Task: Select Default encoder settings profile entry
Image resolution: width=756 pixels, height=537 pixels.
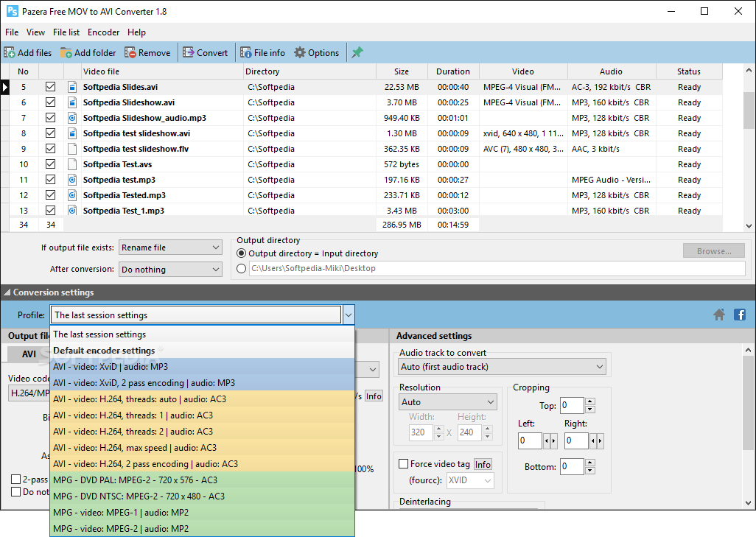Action: point(202,351)
